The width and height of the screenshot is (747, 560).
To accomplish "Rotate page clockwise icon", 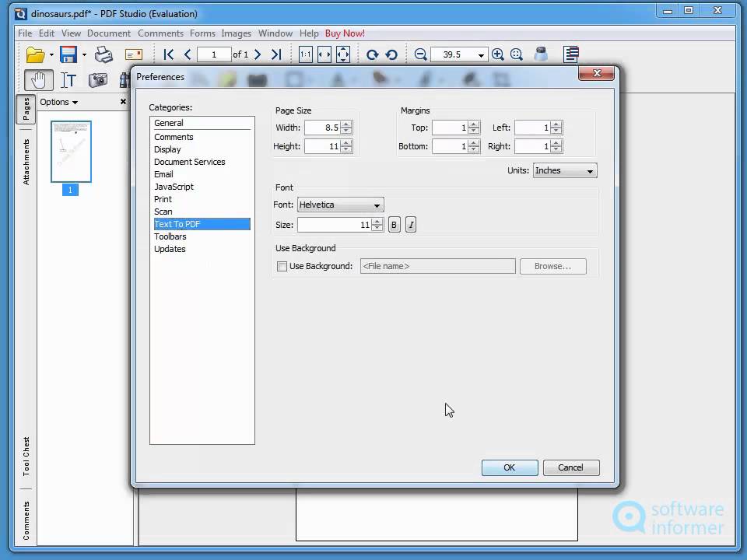I will (373, 54).
